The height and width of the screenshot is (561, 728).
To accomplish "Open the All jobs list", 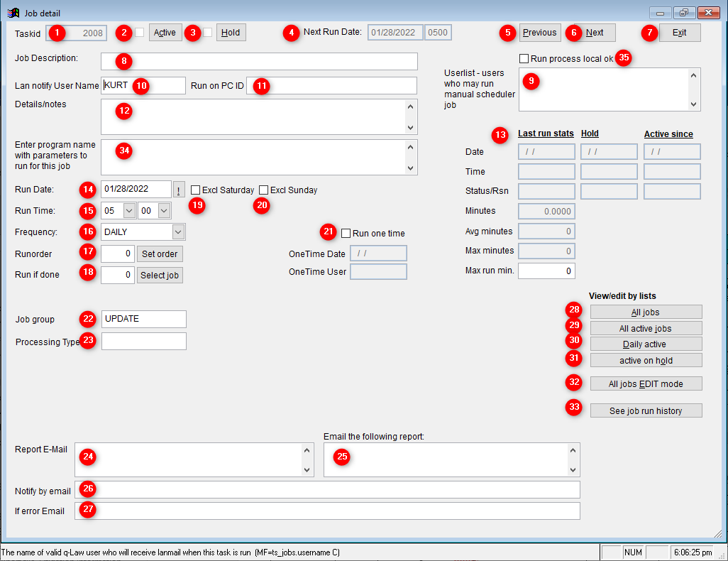I will coord(646,312).
